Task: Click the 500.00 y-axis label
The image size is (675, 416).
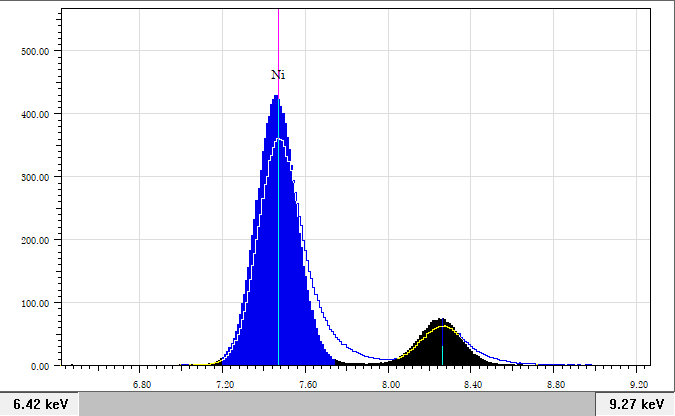Action: pos(35,52)
